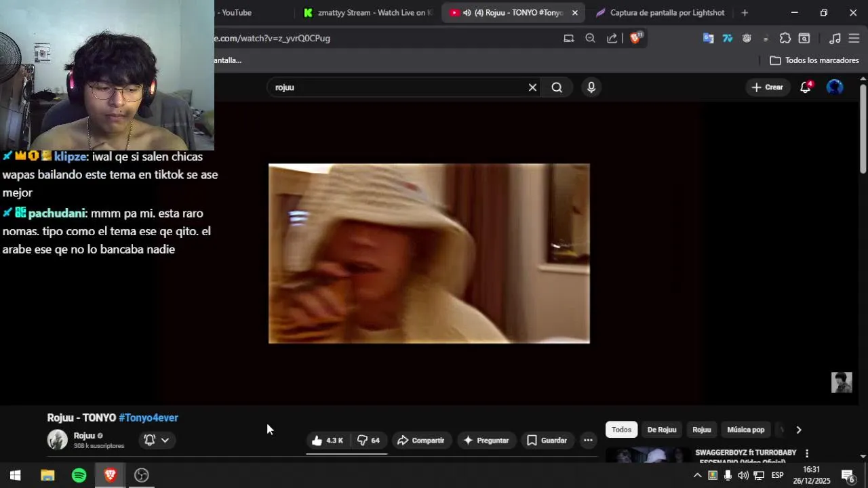This screenshot has width=868, height=488.
Task: Click pachudani username in chat overlay
Action: 57,213
